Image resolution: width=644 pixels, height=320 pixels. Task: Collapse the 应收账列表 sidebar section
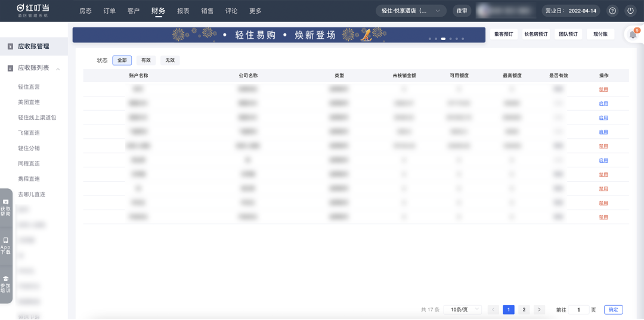point(58,69)
